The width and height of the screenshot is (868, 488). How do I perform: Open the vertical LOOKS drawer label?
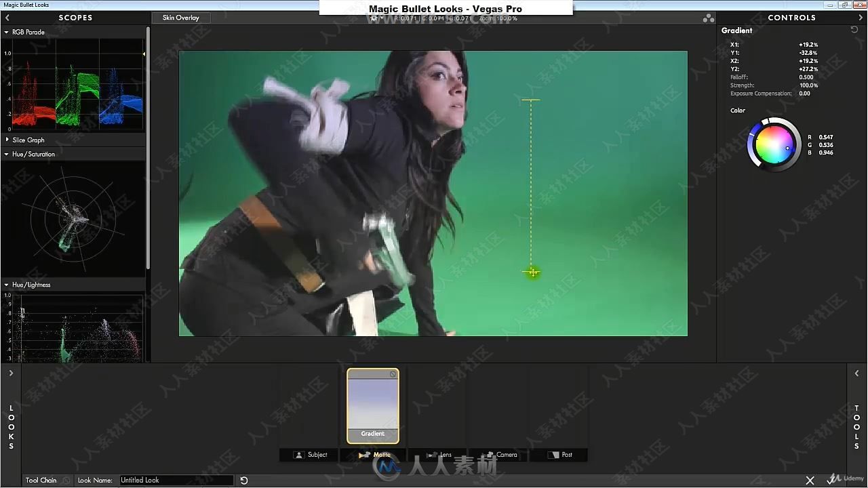click(x=11, y=427)
